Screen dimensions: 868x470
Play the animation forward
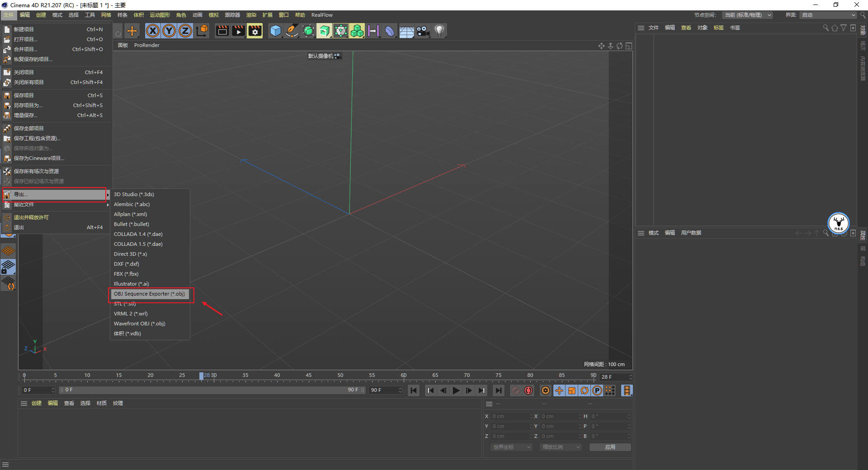point(456,390)
